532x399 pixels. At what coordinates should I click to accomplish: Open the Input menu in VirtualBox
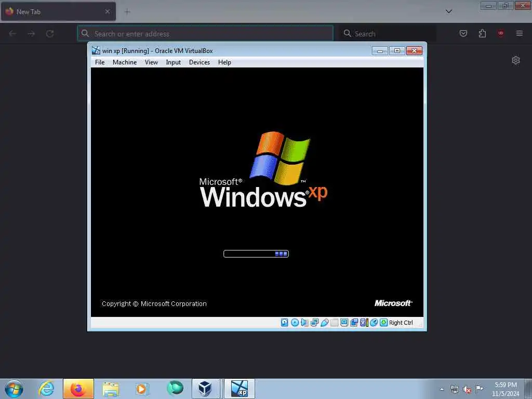pos(173,62)
